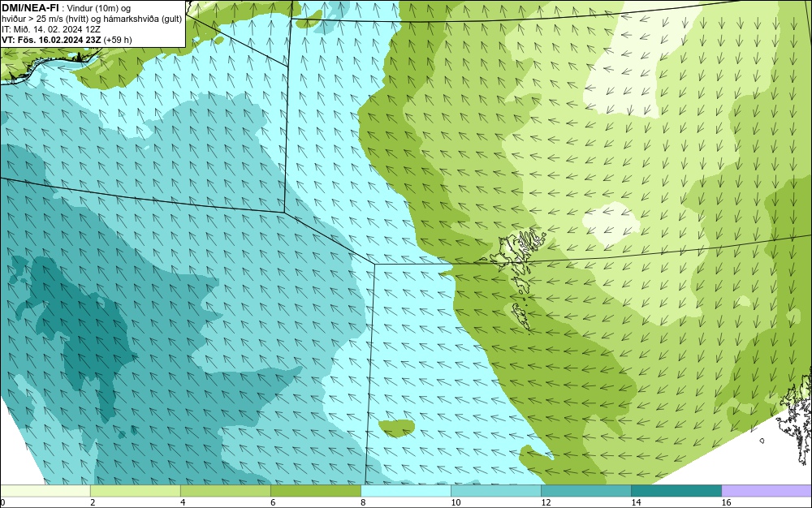Click the 4–6 m/s green legend swatch

click(225, 490)
